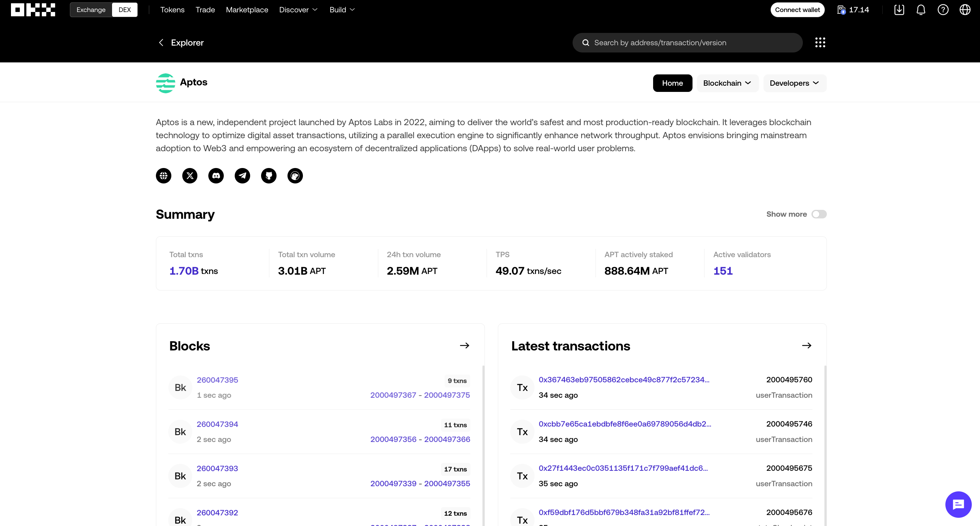980x526 pixels.
Task: Open the Telegram social icon
Action: 242,176
